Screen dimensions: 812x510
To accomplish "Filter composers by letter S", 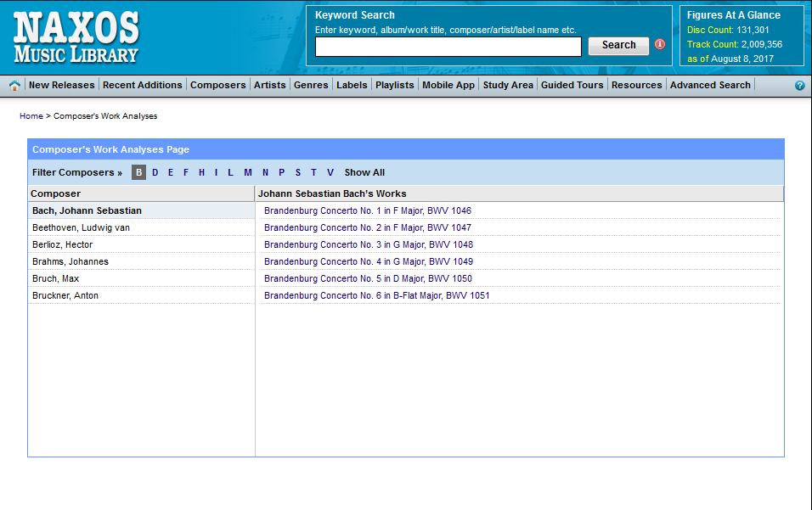I will pos(298,172).
